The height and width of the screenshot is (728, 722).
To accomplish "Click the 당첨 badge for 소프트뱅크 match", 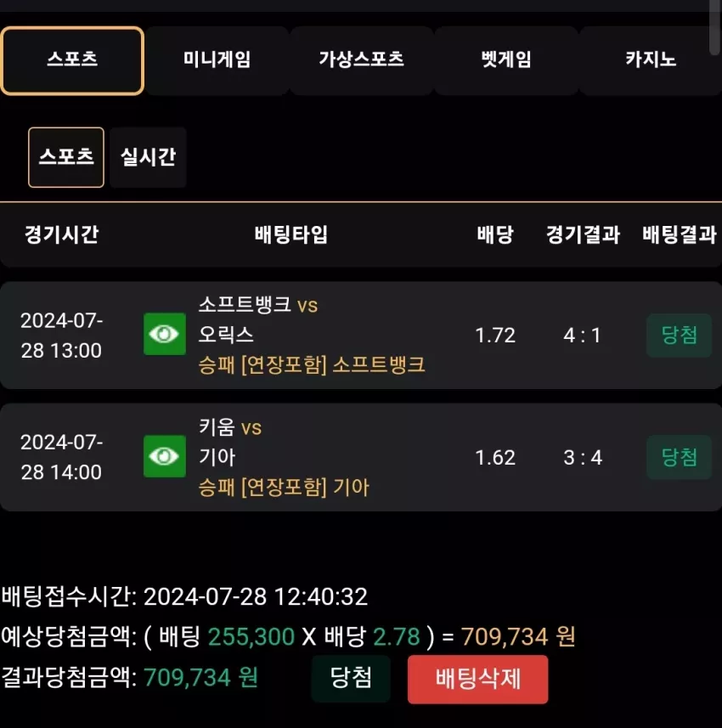I will (x=679, y=336).
